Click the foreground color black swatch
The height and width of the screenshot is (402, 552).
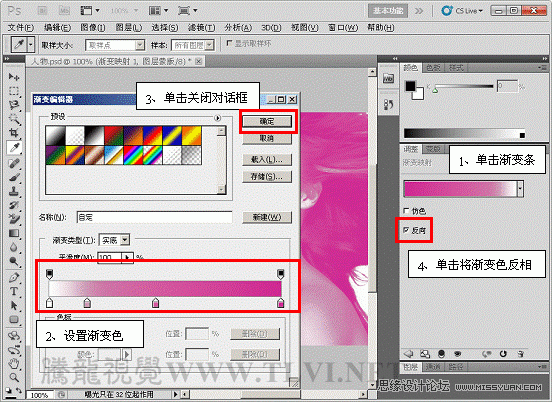[x=410, y=86]
